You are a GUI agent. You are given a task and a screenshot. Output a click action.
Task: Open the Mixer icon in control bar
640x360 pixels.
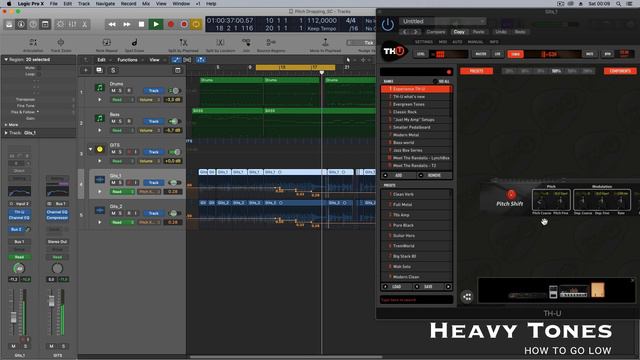(x=72, y=24)
